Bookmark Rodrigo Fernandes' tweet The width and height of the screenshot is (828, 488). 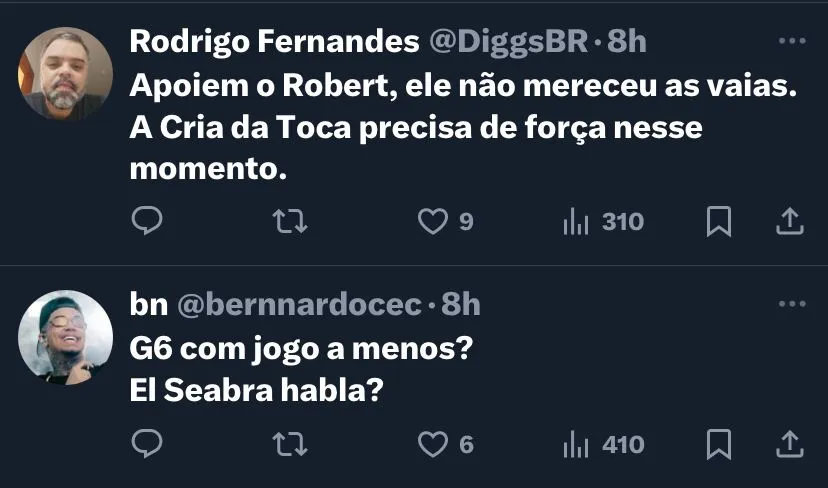point(718,221)
